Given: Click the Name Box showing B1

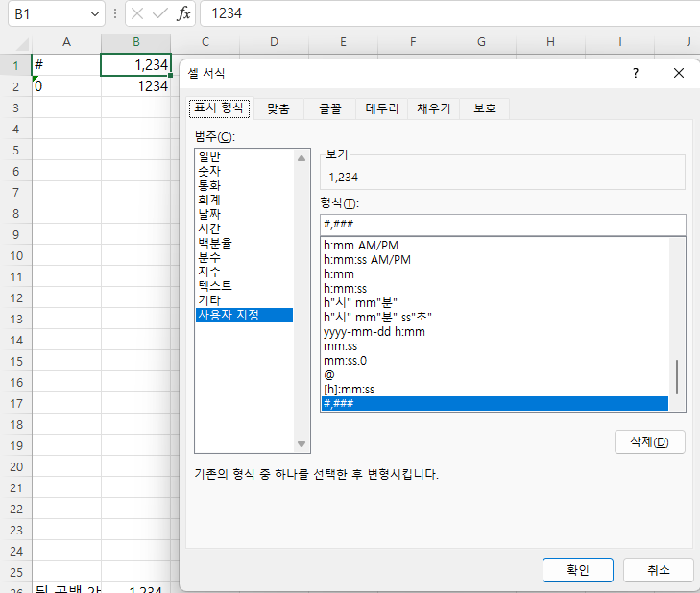Looking at the screenshot, I should coord(49,13).
